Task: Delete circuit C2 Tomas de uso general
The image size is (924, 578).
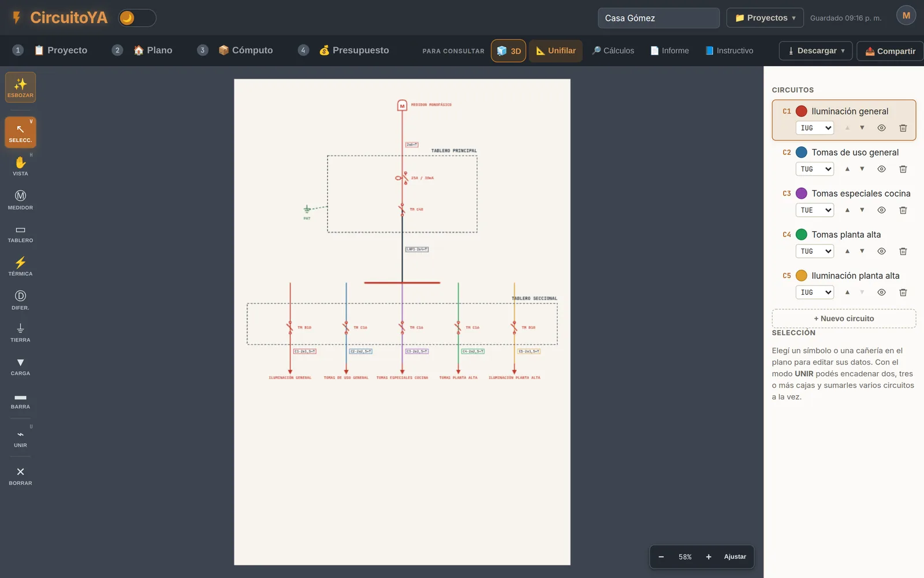Action: point(903,169)
